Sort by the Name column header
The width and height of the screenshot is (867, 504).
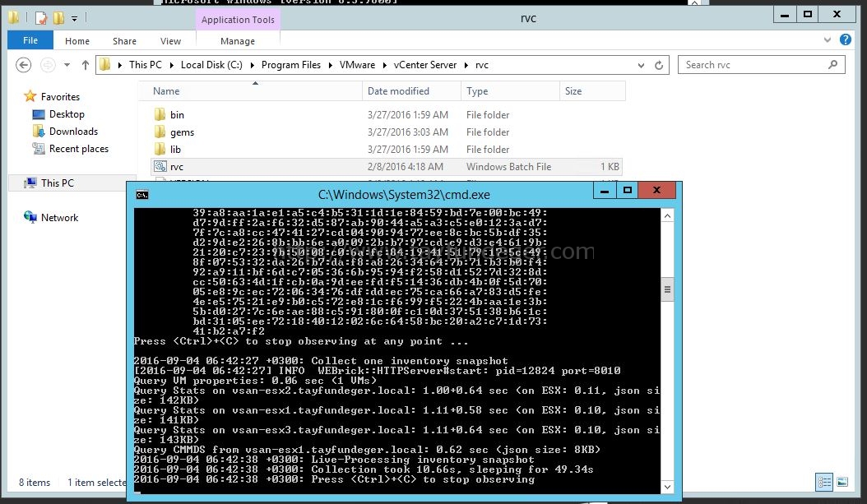251,91
